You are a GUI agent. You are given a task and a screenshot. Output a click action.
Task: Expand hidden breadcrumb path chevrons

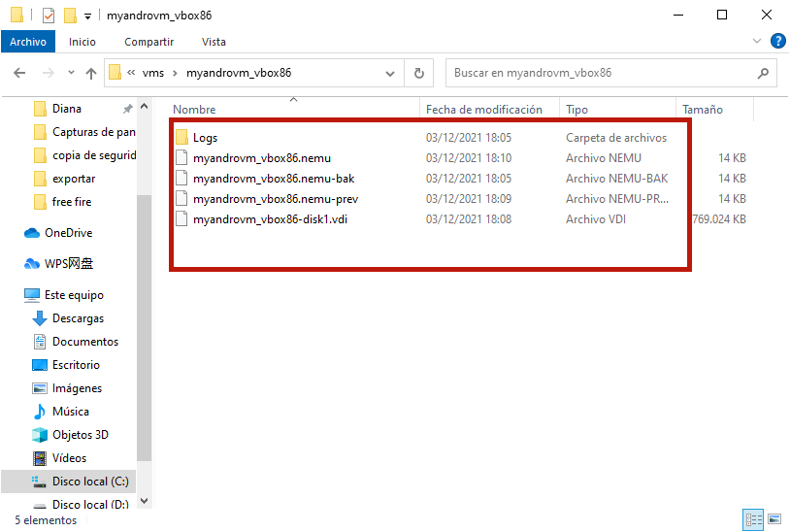(131, 73)
